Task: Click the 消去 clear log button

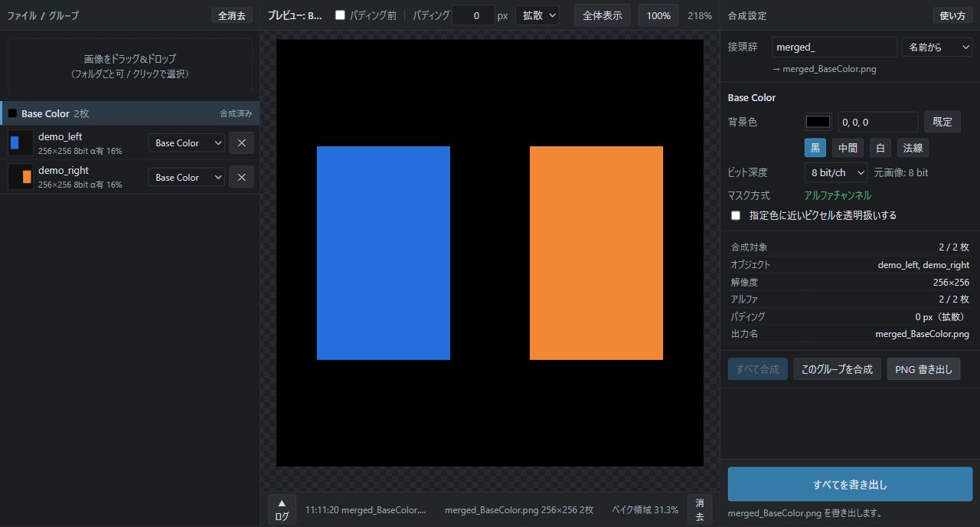Action: pos(699,509)
